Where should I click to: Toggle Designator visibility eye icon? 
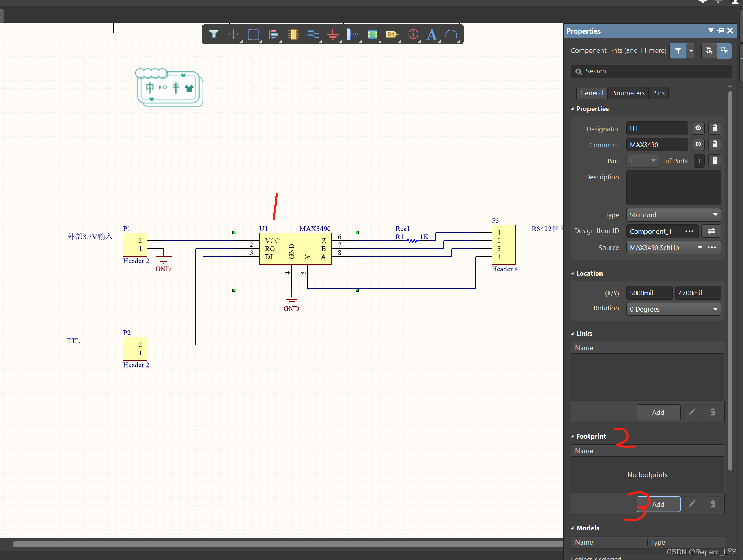698,129
